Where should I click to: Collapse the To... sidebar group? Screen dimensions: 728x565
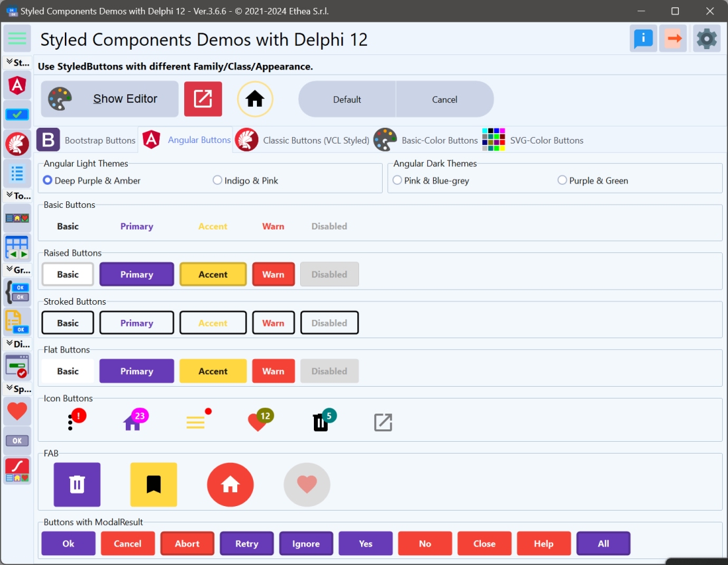point(18,195)
